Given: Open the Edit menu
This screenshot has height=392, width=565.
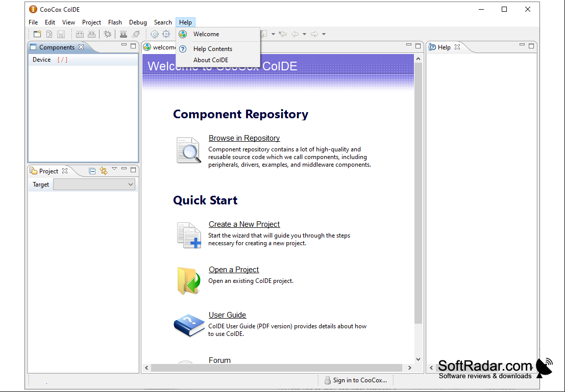Looking at the screenshot, I should [x=50, y=22].
